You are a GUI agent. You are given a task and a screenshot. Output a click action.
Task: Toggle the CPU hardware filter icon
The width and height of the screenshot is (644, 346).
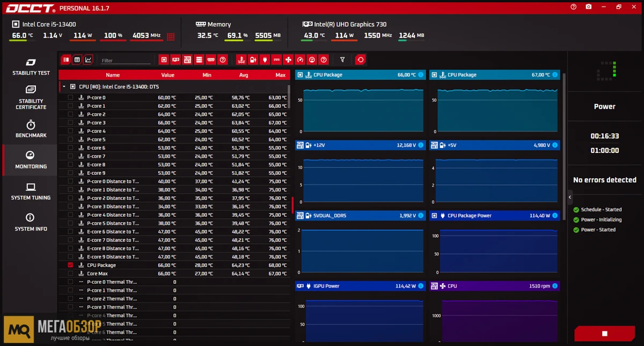tap(164, 60)
